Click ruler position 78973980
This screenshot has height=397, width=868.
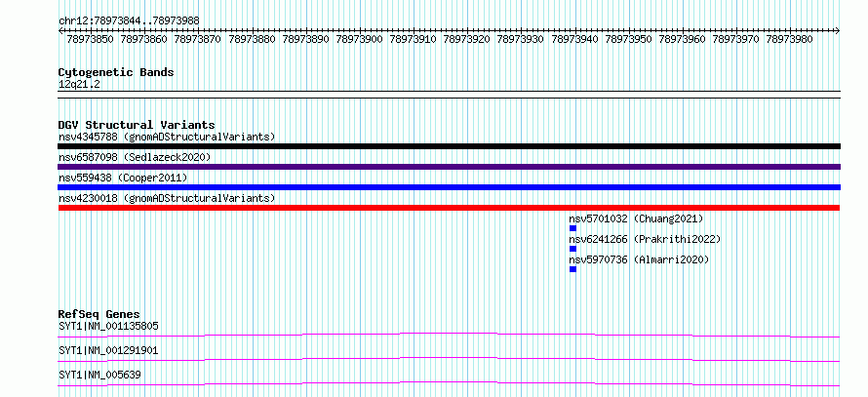[x=789, y=39]
